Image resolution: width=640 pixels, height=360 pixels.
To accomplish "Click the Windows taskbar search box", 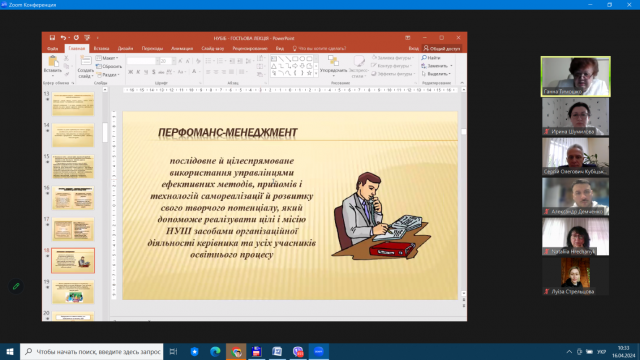I will coord(91,351).
